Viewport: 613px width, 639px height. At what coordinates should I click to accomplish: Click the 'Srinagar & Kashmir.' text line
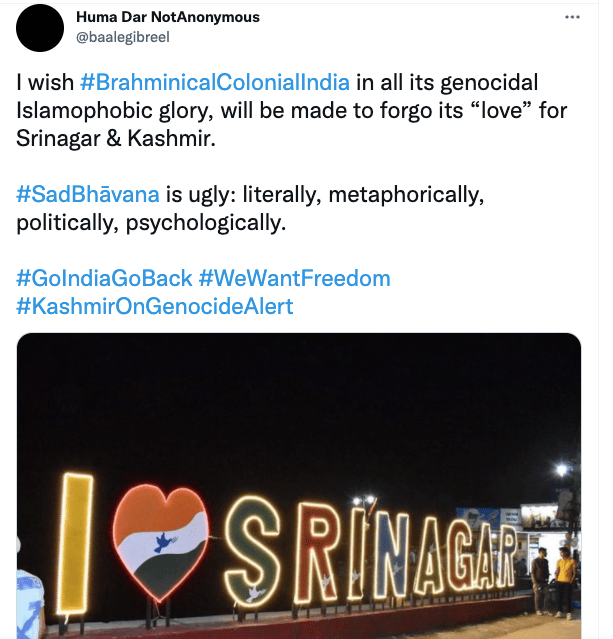pos(116,137)
